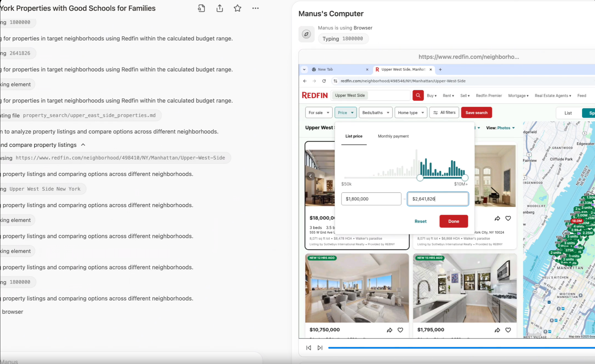Open the All filters panel
The image size is (595, 364).
point(444,113)
